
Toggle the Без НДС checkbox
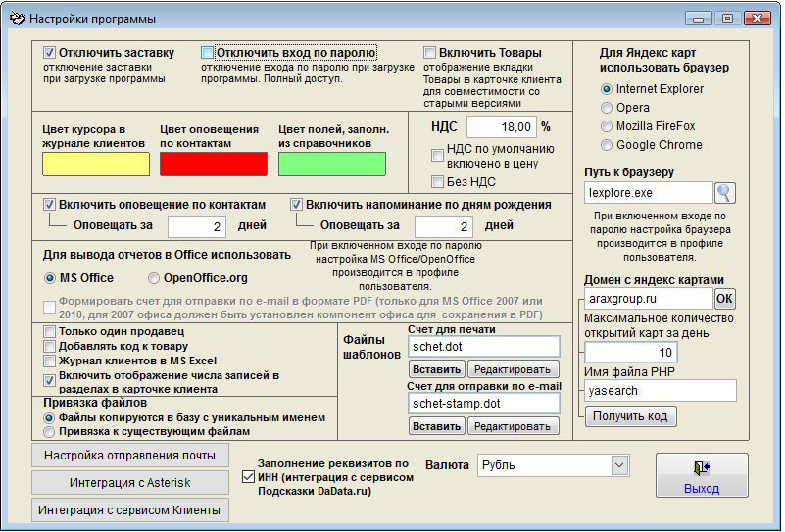[x=437, y=181]
